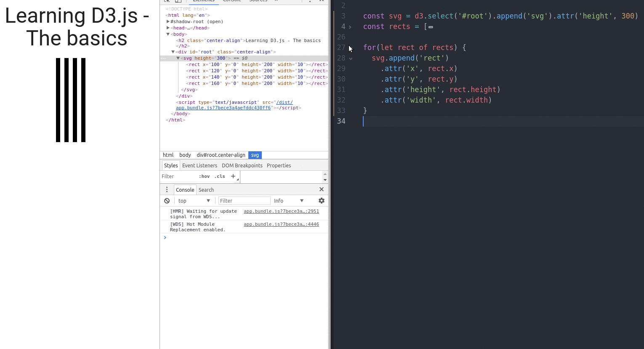The height and width of the screenshot is (349, 644).
Task: Select 'div#root.center-align' breadcrumb
Action: (221, 155)
